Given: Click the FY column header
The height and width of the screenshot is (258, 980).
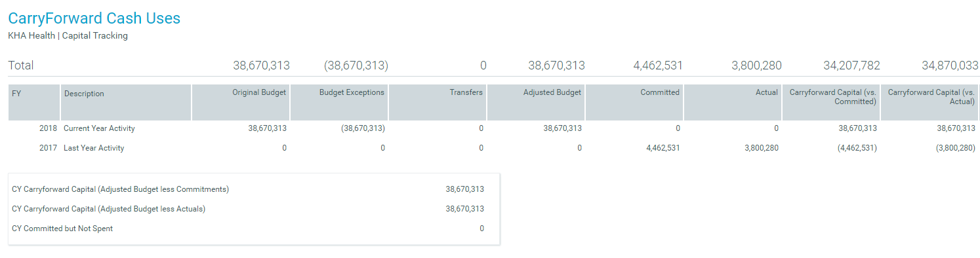Looking at the screenshot, I should click(34, 102).
